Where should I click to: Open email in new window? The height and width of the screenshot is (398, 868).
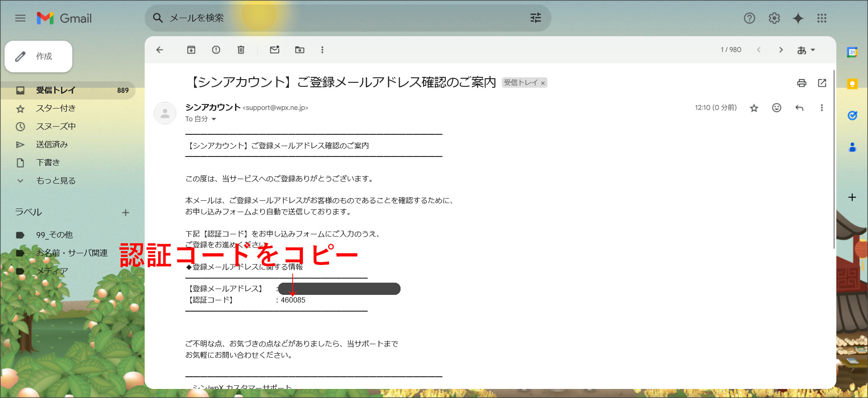click(x=822, y=83)
